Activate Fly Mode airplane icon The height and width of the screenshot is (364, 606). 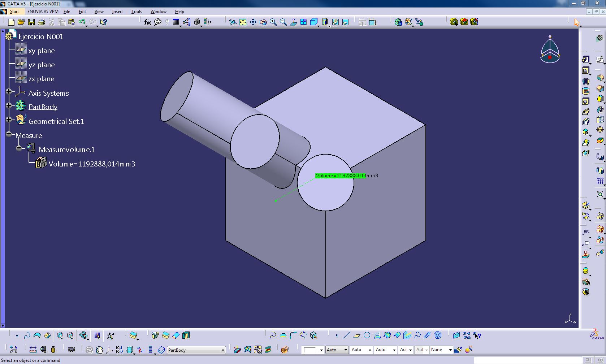coord(233,22)
